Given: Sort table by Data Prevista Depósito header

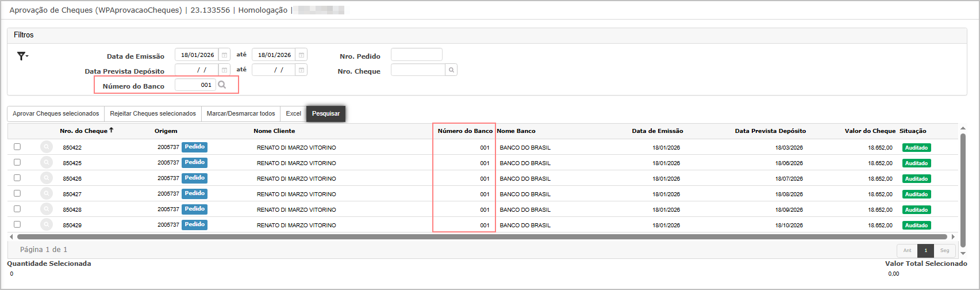Looking at the screenshot, I should tap(770, 131).
